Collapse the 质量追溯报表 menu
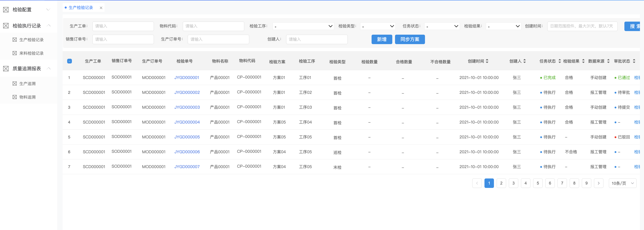The height and width of the screenshot is (230, 644). 49,68
